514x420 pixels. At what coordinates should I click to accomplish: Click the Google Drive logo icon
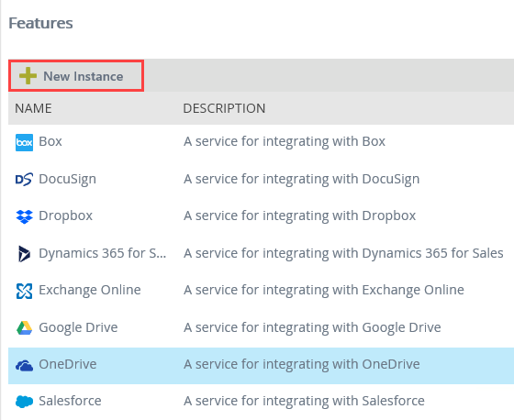(24, 328)
